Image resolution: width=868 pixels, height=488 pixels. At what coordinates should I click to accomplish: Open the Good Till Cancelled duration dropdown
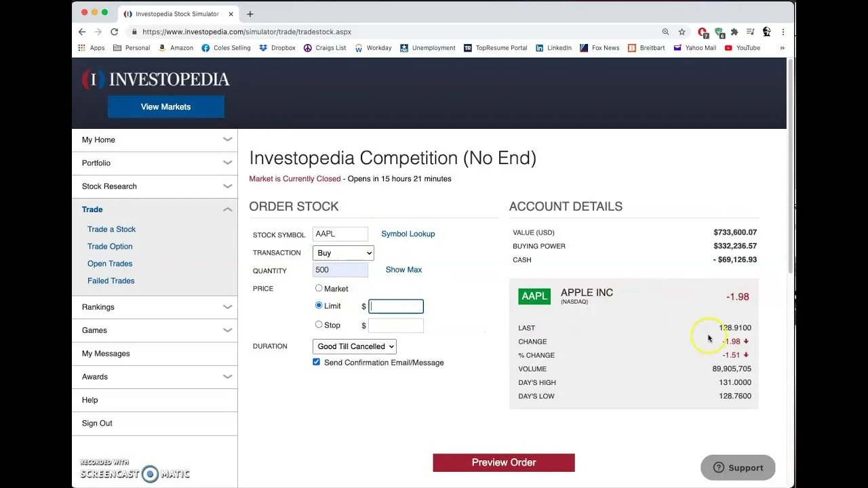point(354,346)
